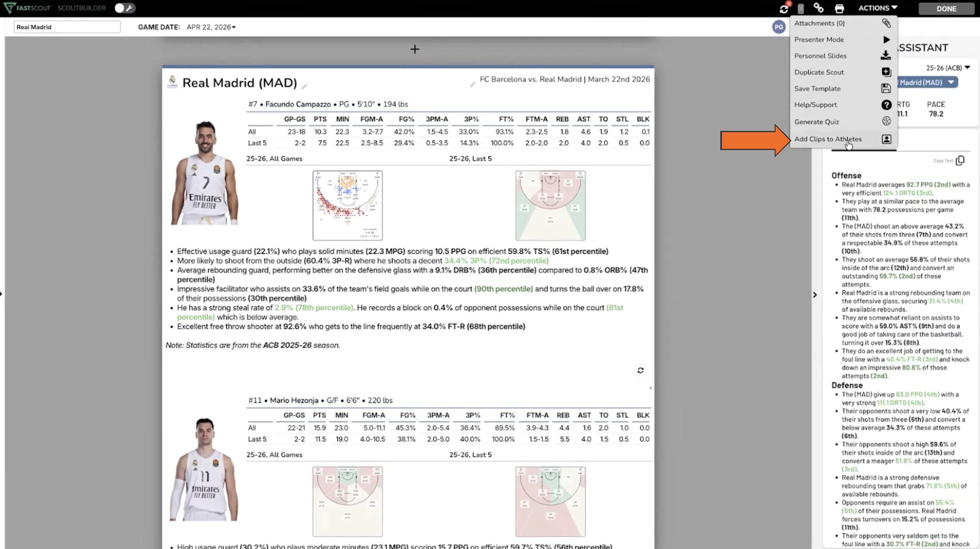Open the Madrid (MAD) team dropdown
Image resolution: width=980 pixels, height=549 pixels.
click(927, 82)
